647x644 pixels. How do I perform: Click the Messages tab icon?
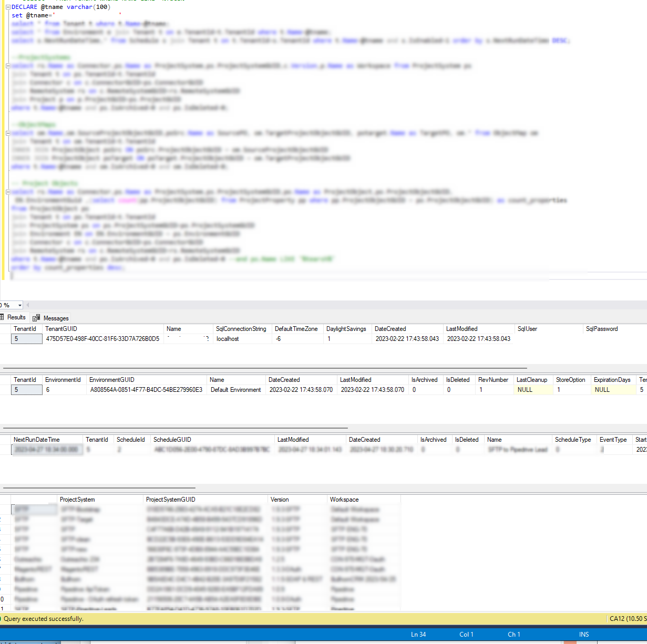tap(36, 318)
